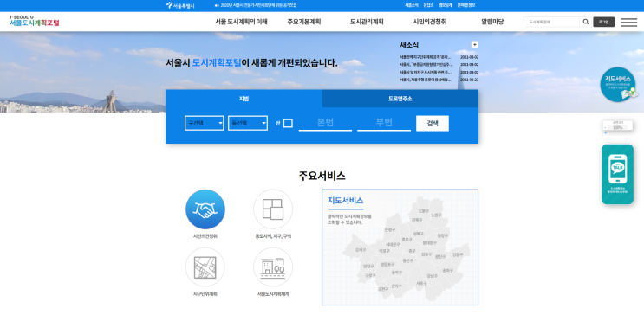Click the 서울특별시 logo in top bar

pos(180,5)
